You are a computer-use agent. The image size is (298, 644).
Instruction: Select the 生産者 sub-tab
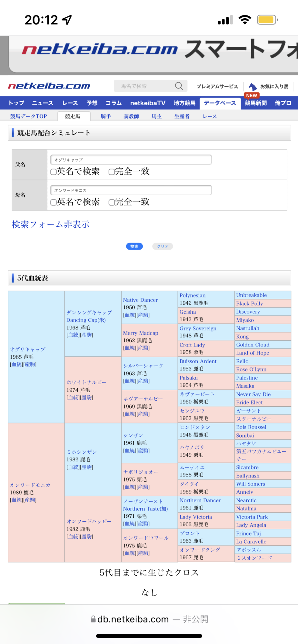pos(182,116)
